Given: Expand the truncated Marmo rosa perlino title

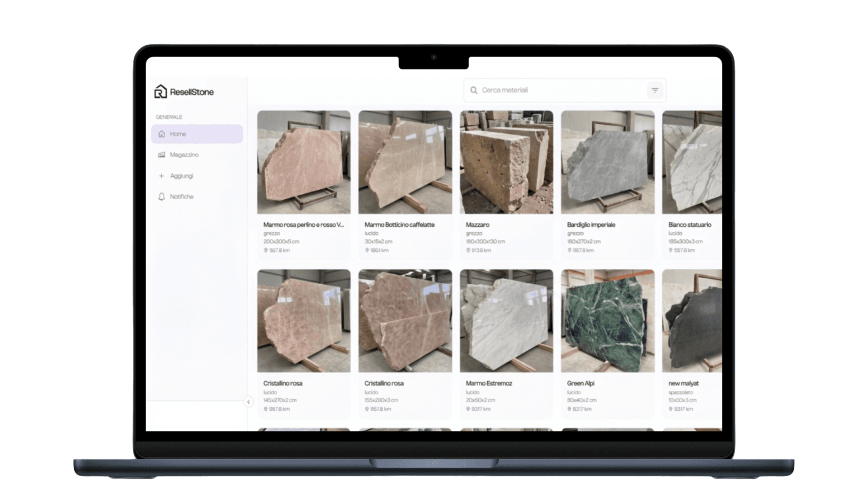Looking at the screenshot, I should pos(304,225).
